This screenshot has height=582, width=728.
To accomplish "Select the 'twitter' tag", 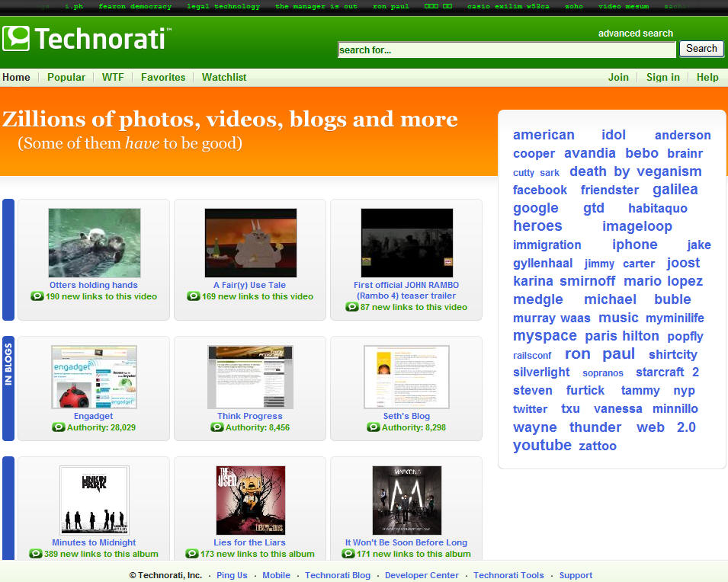I will pyautogui.click(x=531, y=409).
